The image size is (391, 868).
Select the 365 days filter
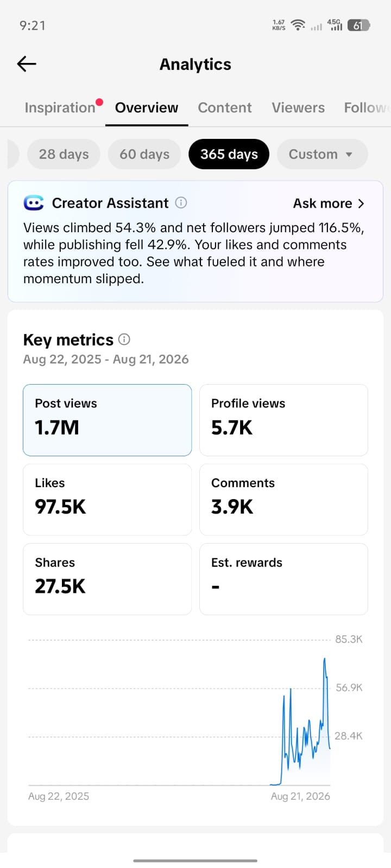[229, 154]
